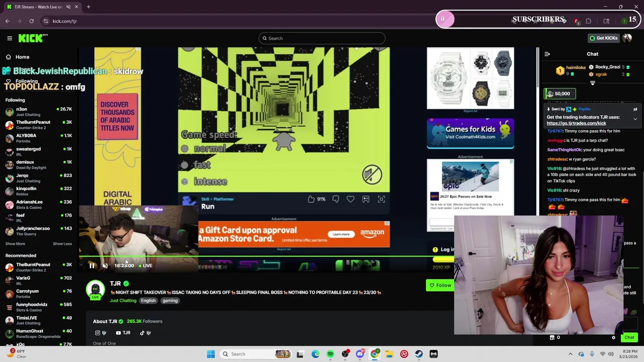
Task: Expand the list with Show More
Action: tap(15, 244)
